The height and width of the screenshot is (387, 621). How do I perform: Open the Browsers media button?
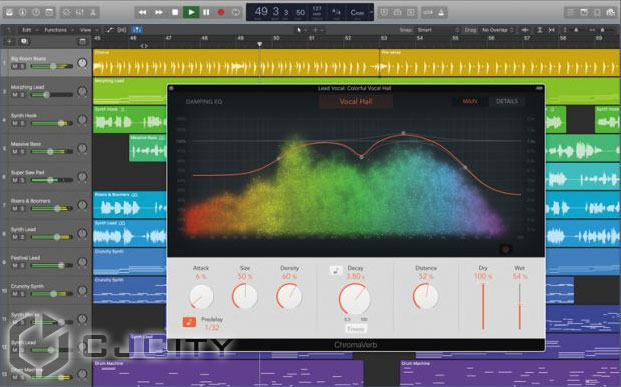pyautogui.click(x=611, y=12)
